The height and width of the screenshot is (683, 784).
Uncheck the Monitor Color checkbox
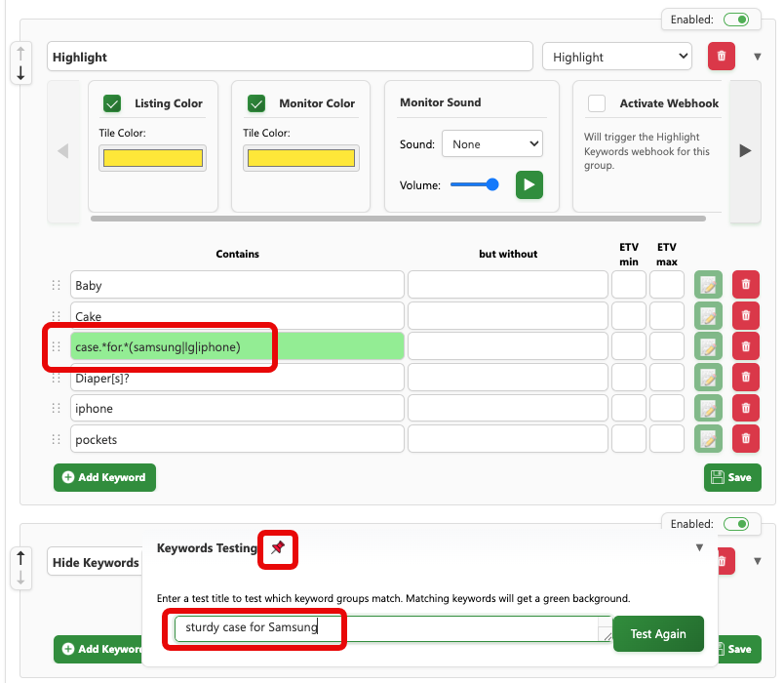(256, 103)
